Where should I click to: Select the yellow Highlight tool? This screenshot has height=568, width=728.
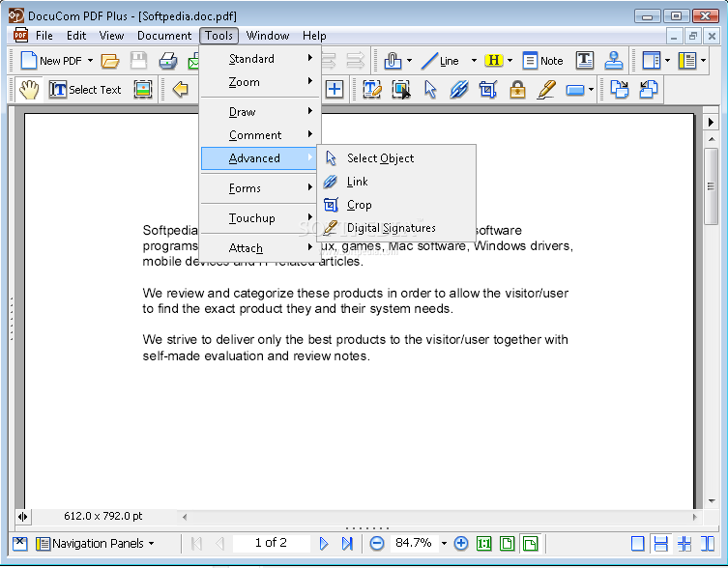(493, 60)
